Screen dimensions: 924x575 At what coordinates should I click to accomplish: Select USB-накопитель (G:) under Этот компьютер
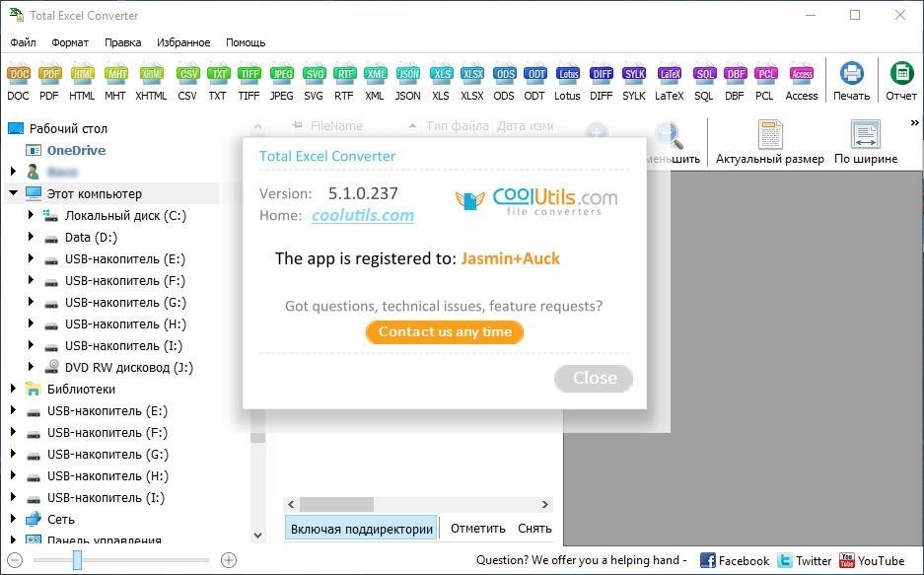coord(125,302)
